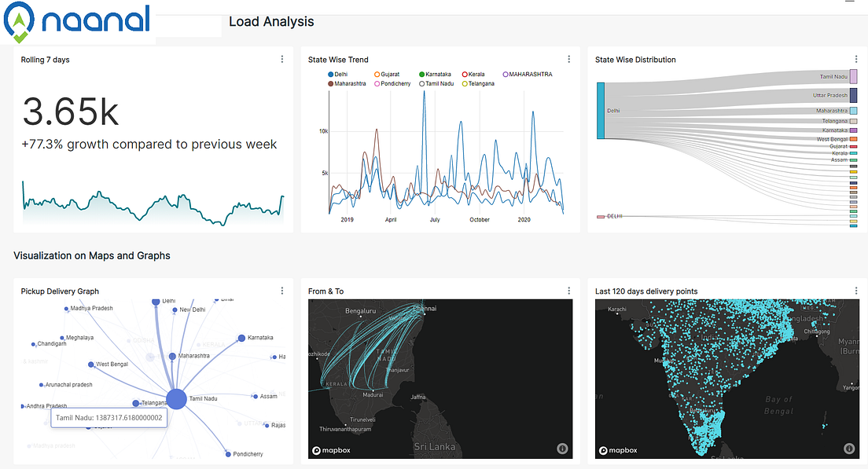
Task: Click the three-dot menu on Last 120 days panel
Action: pyautogui.click(x=855, y=290)
